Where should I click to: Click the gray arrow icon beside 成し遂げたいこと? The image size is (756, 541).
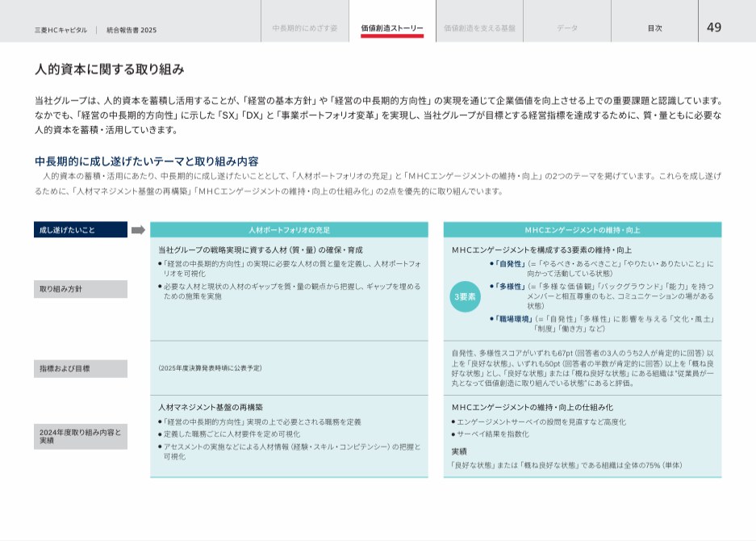coord(138,230)
